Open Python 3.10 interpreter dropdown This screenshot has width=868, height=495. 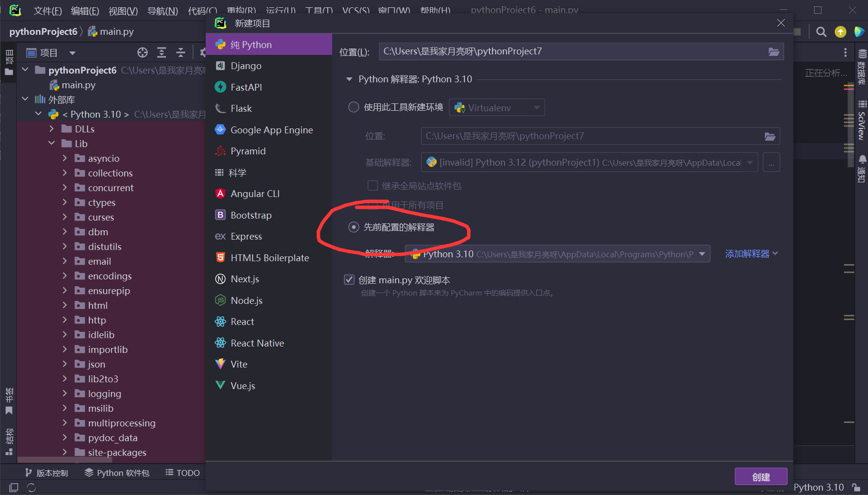coord(557,254)
